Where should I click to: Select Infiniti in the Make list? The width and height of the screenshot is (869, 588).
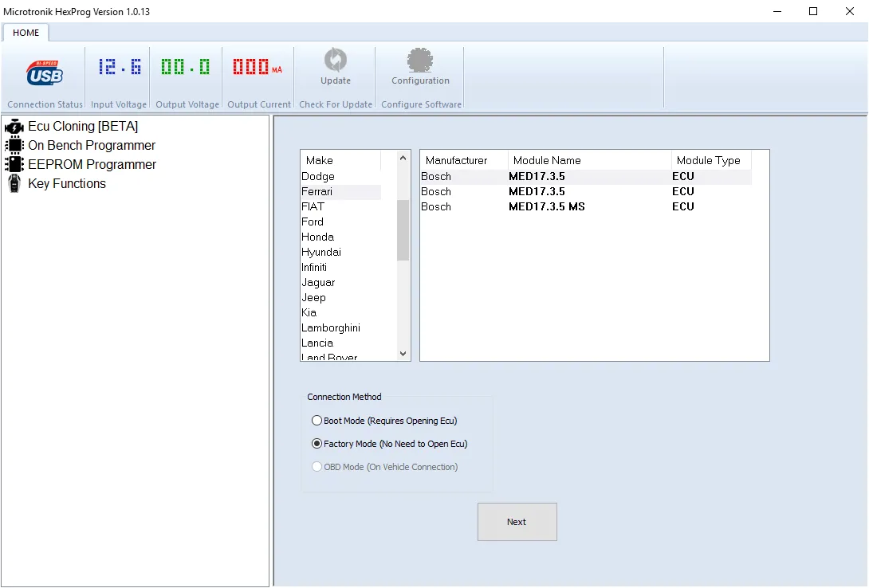(x=341, y=267)
